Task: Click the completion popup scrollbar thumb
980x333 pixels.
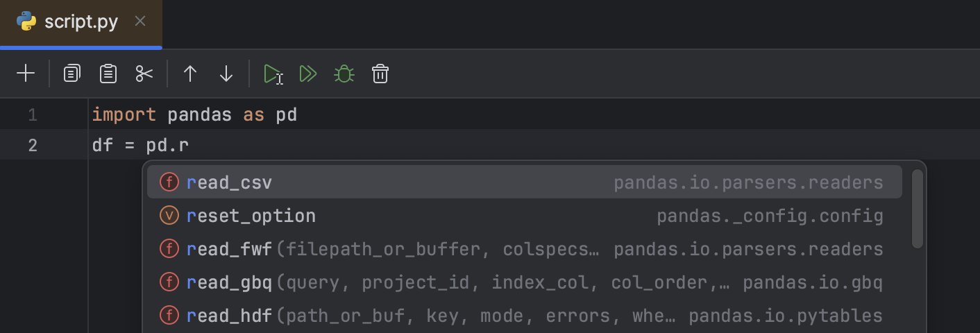Action: click(x=917, y=208)
